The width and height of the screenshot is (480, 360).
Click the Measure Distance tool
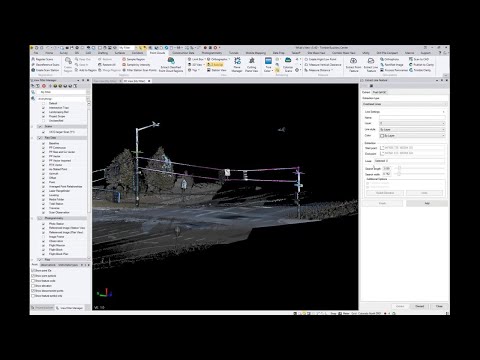[318, 70]
